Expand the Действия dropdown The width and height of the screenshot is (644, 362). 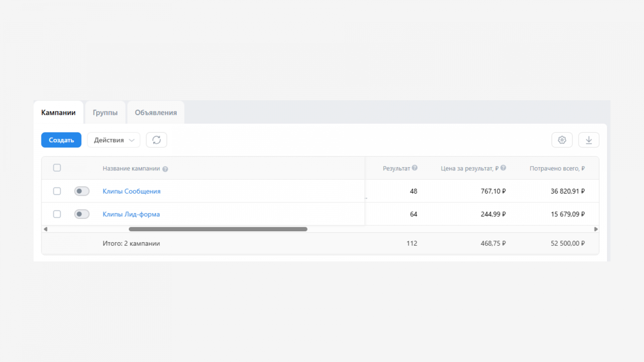point(114,140)
